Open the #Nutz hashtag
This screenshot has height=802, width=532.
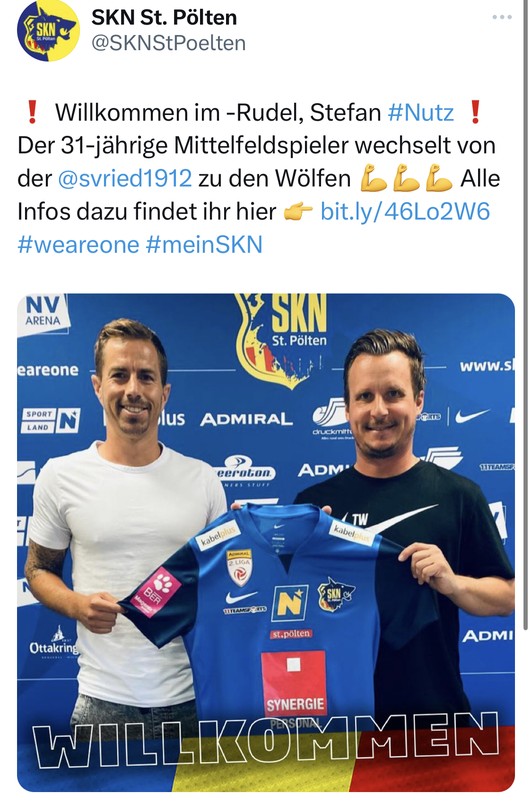tap(421, 113)
